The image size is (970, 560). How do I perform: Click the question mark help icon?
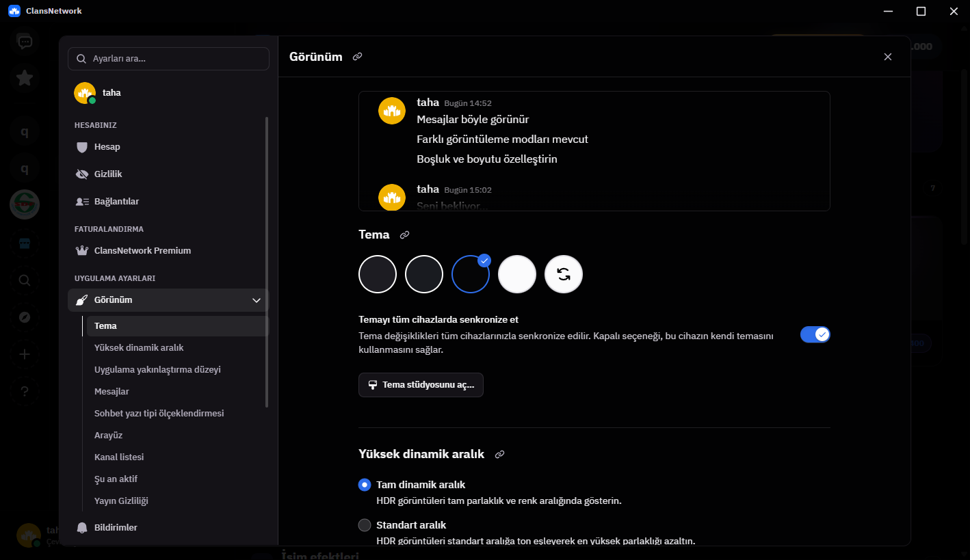click(25, 391)
